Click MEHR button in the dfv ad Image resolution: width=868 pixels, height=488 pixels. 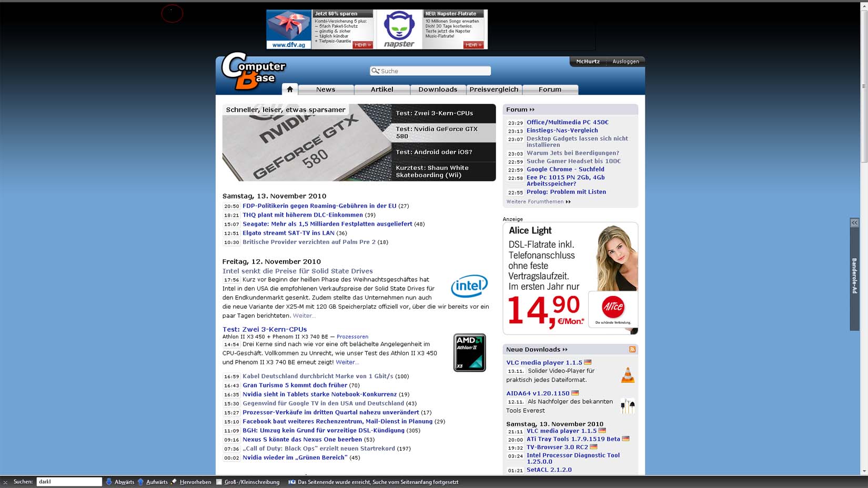[363, 45]
